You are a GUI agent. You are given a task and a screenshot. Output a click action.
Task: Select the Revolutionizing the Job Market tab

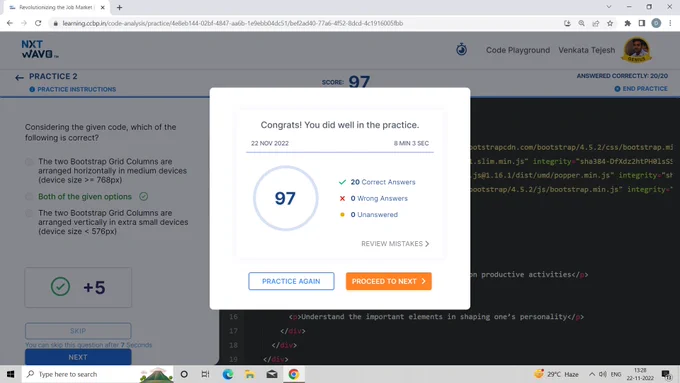56,7
